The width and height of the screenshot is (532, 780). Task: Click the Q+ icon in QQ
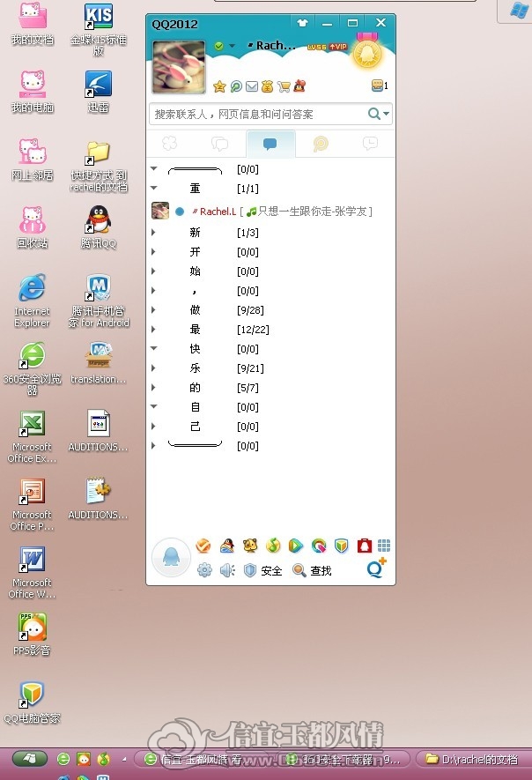pyautogui.click(x=376, y=568)
